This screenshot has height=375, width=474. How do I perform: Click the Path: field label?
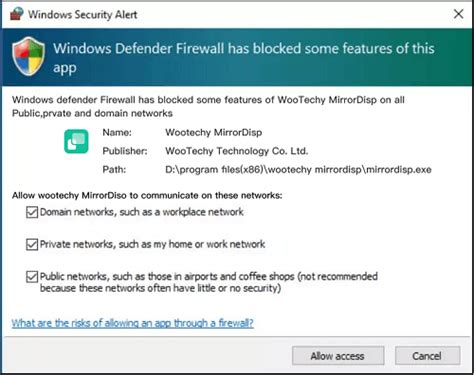click(114, 170)
